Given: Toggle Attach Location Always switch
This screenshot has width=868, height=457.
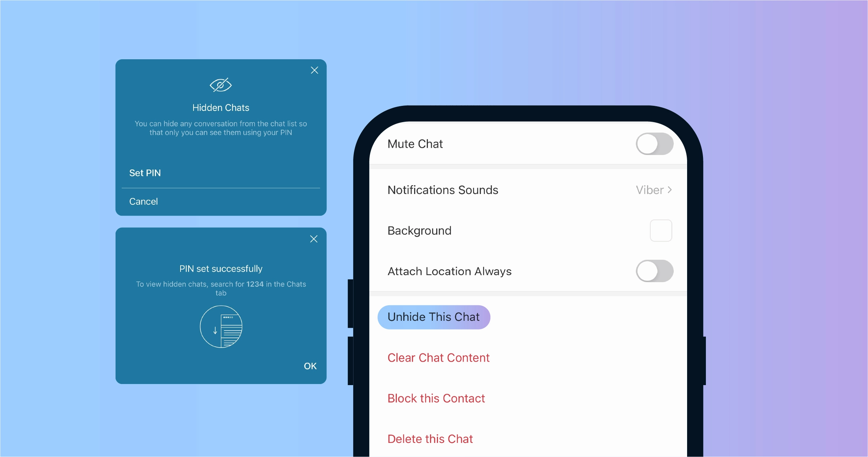Looking at the screenshot, I should point(655,270).
